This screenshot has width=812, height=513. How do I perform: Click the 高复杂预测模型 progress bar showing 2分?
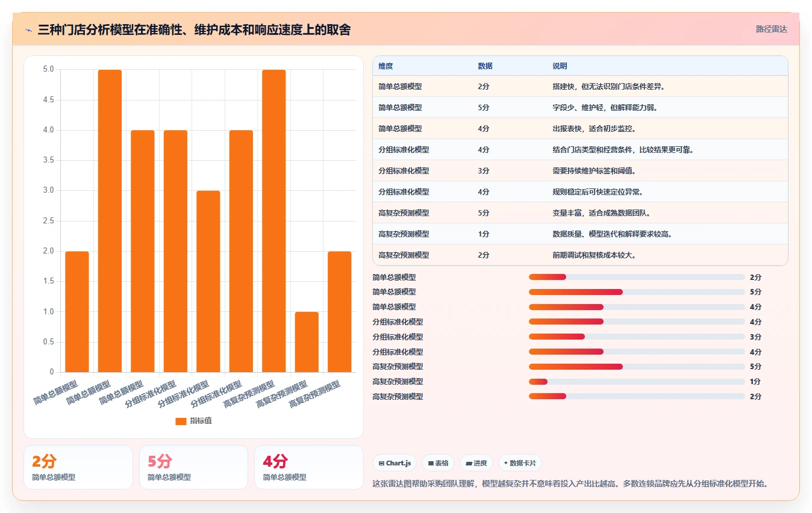[x=637, y=396]
